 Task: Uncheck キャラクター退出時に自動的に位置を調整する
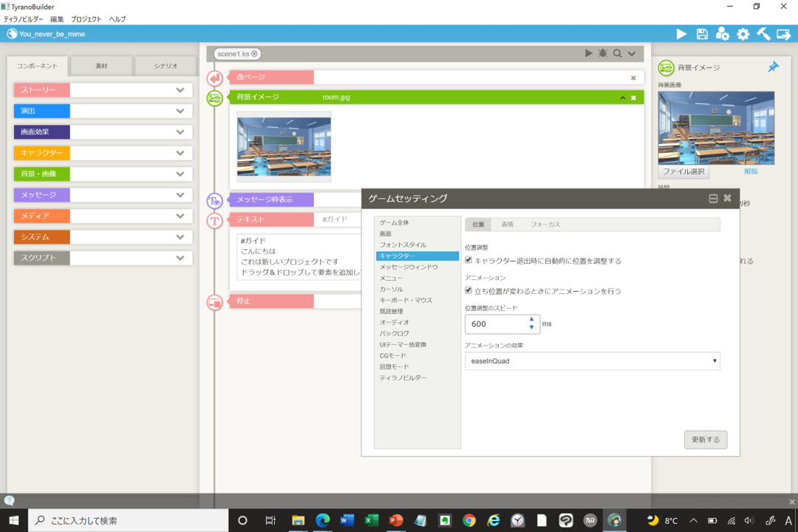pos(468,260)
